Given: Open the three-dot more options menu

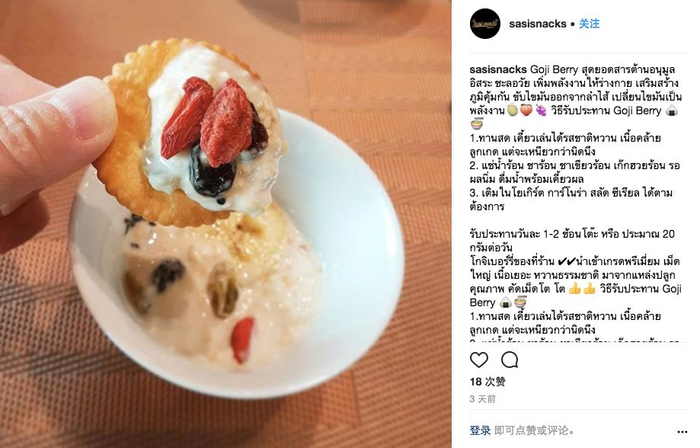Looking at the screenshot, I should click(x=682, y=431).
